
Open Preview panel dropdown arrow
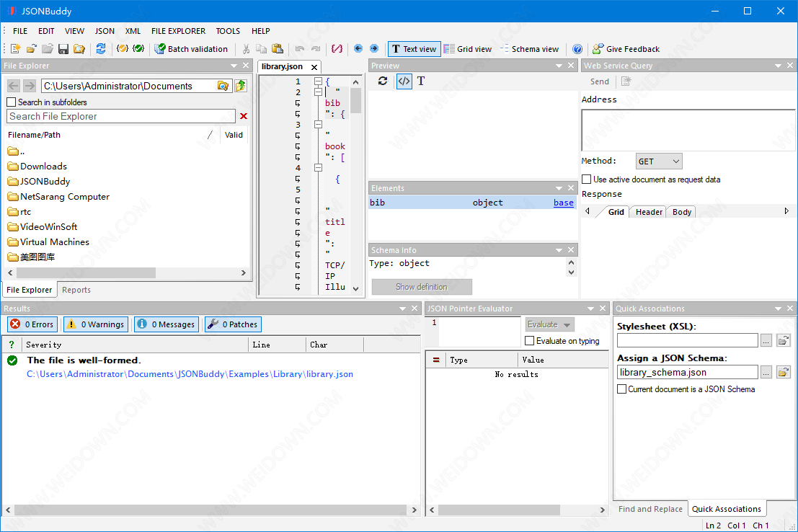click(559, 66)
